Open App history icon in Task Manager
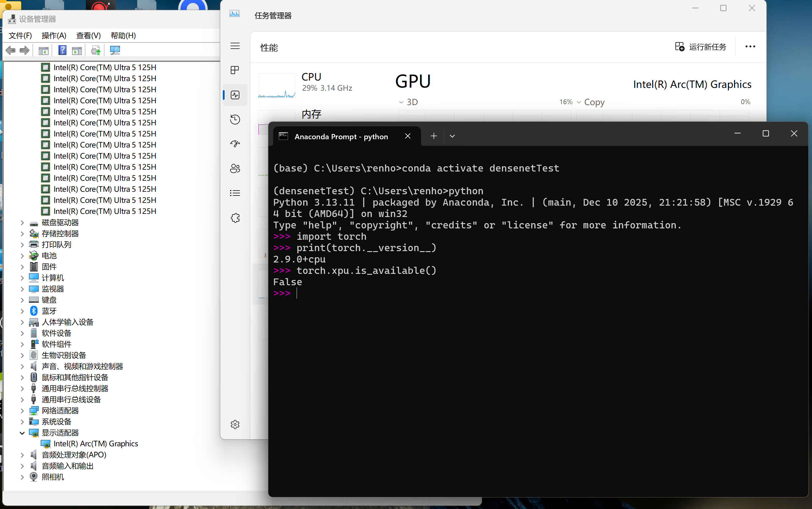The height and width of the screenshot is (509, 812). pos(235,120)
